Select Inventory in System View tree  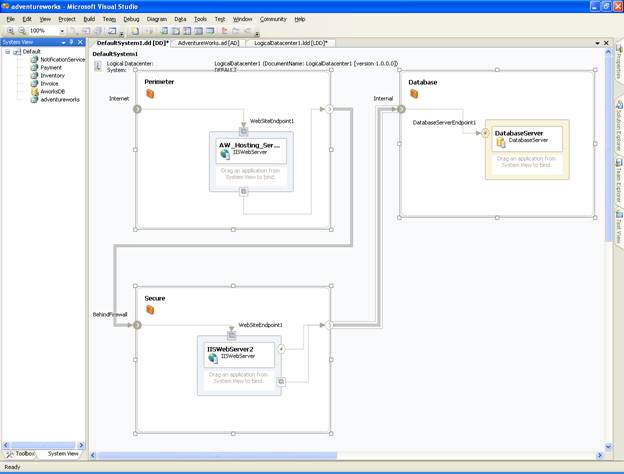coord(52,76)
